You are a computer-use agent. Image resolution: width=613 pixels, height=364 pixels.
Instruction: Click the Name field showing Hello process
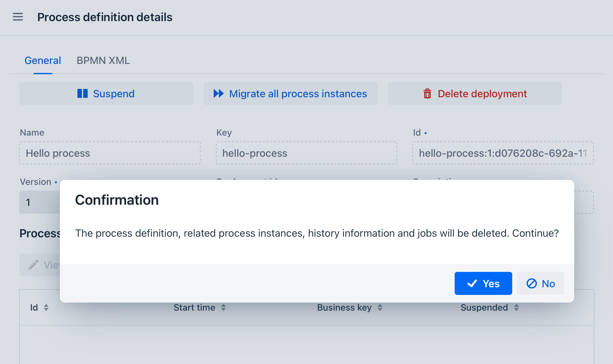pyautogui.click(x=109, y=153)
